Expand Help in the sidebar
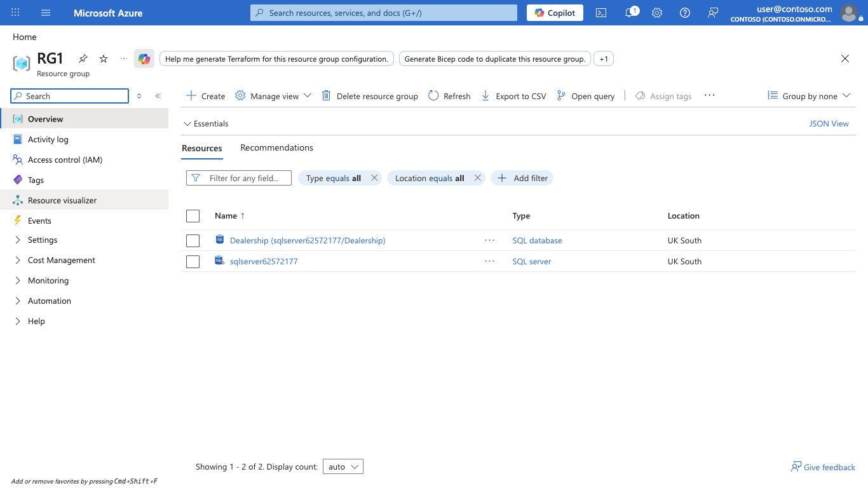Viewport: 868px width, 488px height. click(36, 321)
